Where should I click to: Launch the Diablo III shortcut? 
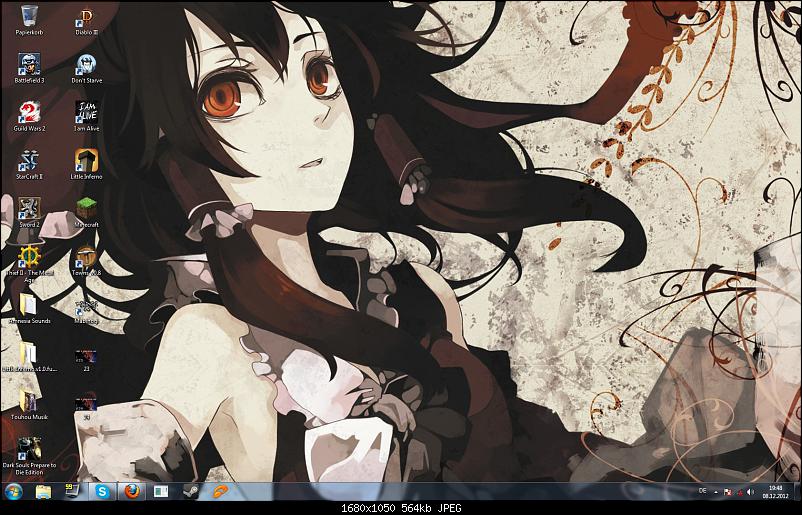86,20
